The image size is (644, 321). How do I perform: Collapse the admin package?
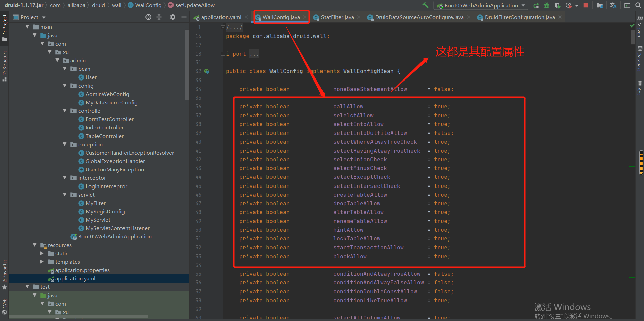(57, 60)
